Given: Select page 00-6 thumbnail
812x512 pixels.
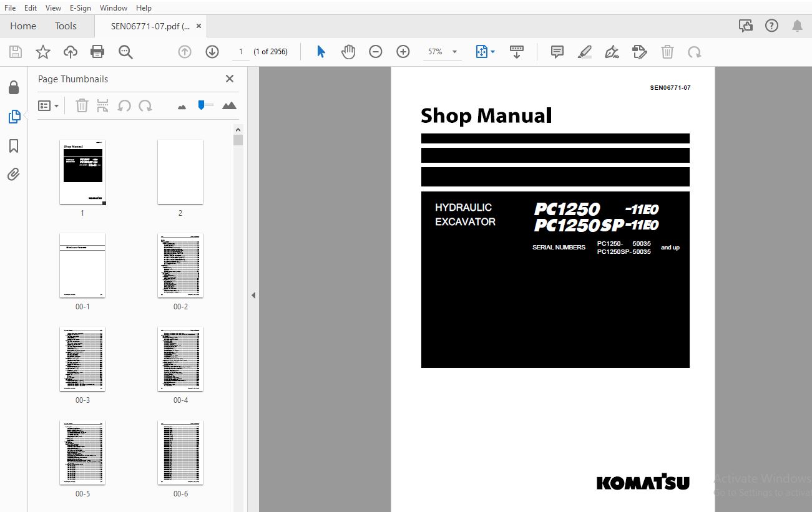Looking at the screenshot, I should 180,453.
